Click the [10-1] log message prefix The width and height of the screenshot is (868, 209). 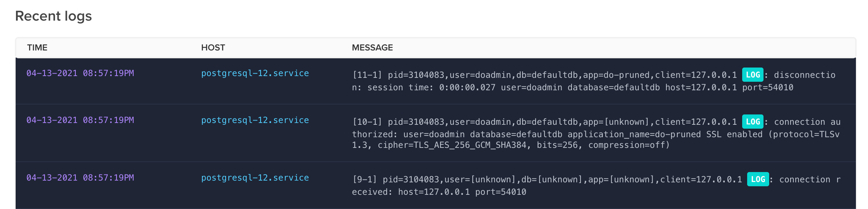click(x=367, y=122)
